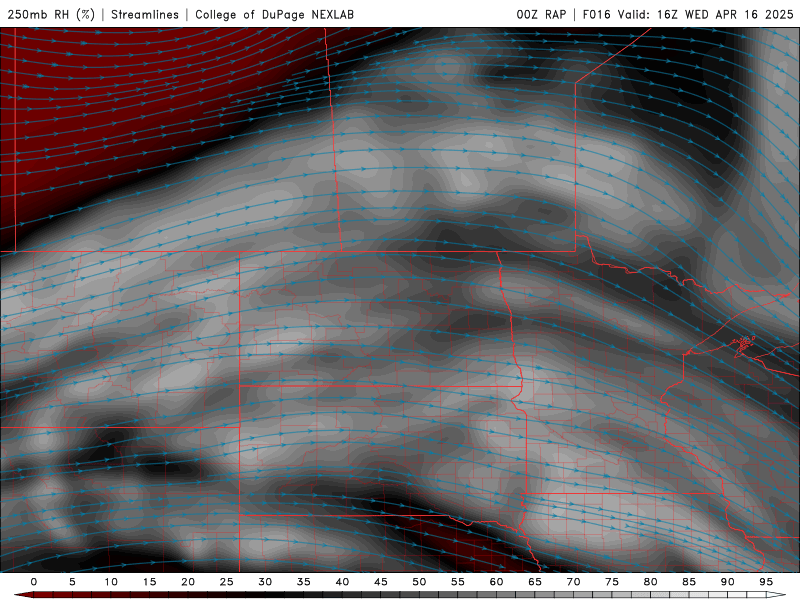Click the "45" value under the map

(381, 582)
